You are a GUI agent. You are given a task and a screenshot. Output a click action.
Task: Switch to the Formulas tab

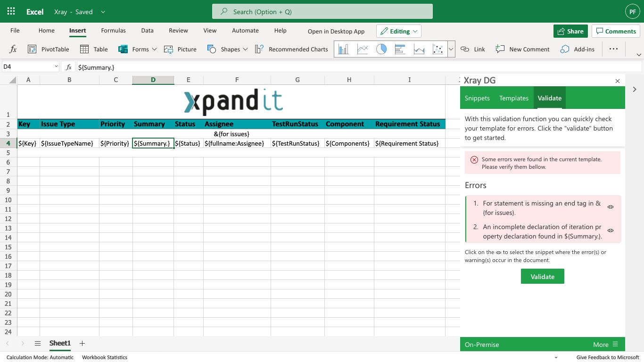[x=113, y=30]
